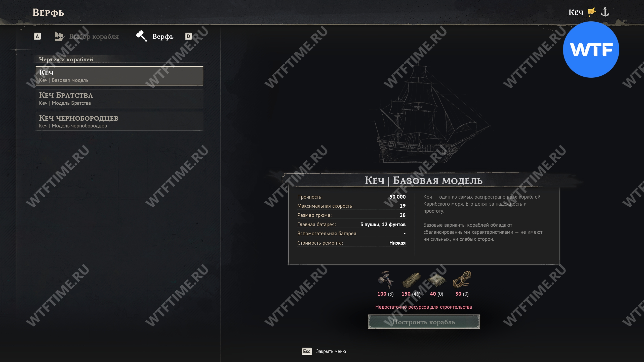The width and height of the screenshot is (644, 362).
Task: Click the Построить корабль button
Action: (x=424, y=322)
